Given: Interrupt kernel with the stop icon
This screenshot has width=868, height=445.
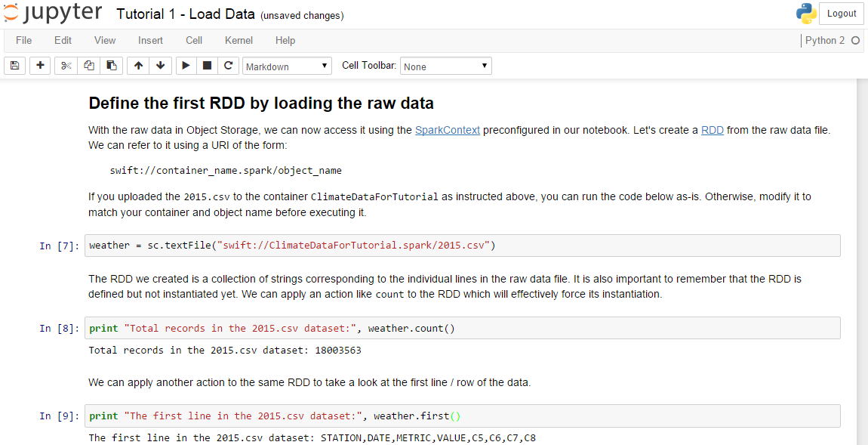Looking at the screenshot, I should click(207, 66).
